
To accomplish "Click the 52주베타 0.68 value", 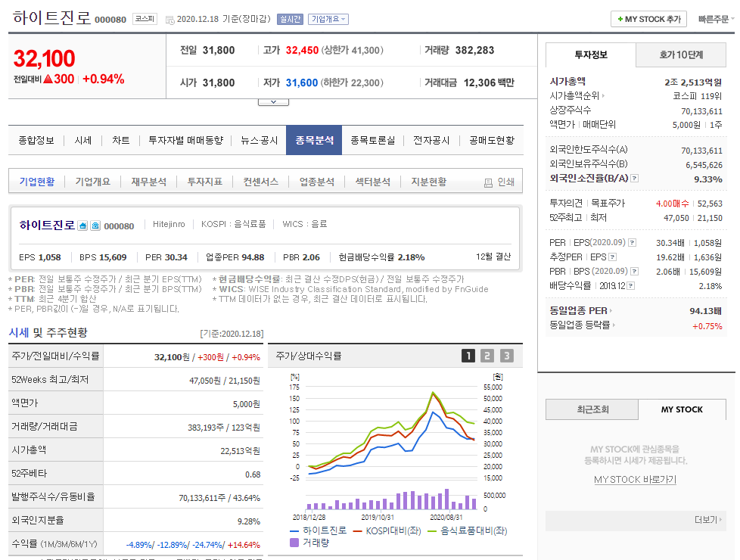I will [x=253, y=474].
